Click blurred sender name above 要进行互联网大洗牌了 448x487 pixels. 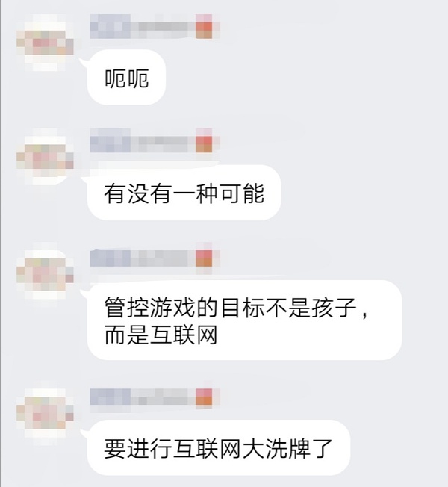(142, 397)
